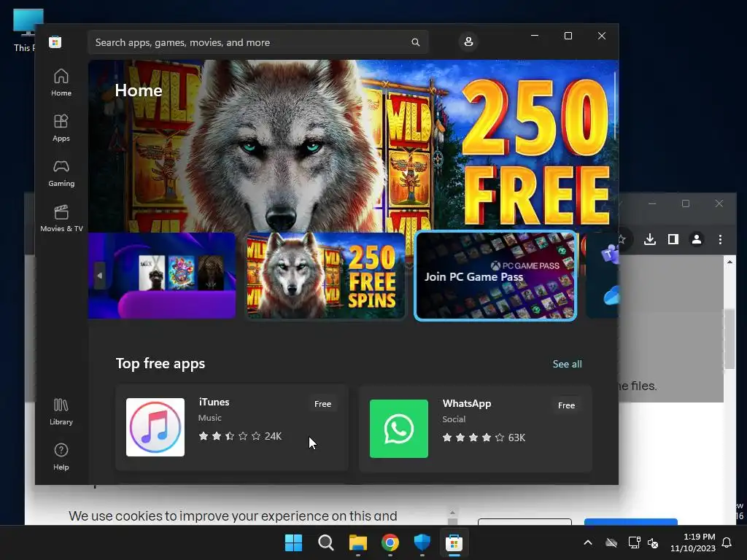Open File Explorer from taskbar
This screenshot has width=747, height=560.
click(x=357, y=542)
